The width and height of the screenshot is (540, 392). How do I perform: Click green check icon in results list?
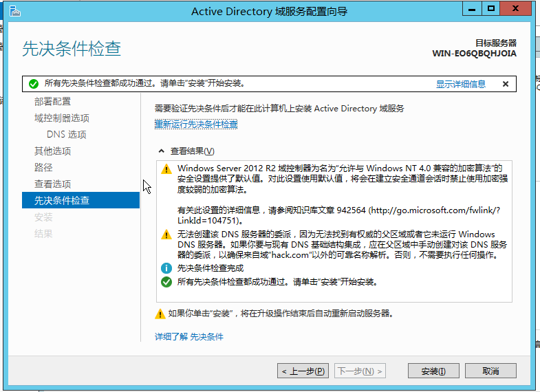[x=166, y=282]
